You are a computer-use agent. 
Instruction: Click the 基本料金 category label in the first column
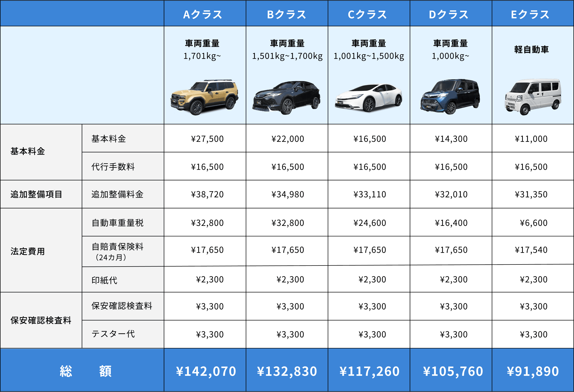coord(28,151)
